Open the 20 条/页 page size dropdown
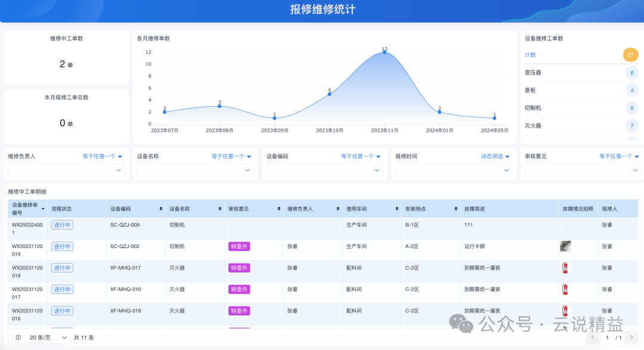This screenshot has width=644, height=350. tap(48, 337)
